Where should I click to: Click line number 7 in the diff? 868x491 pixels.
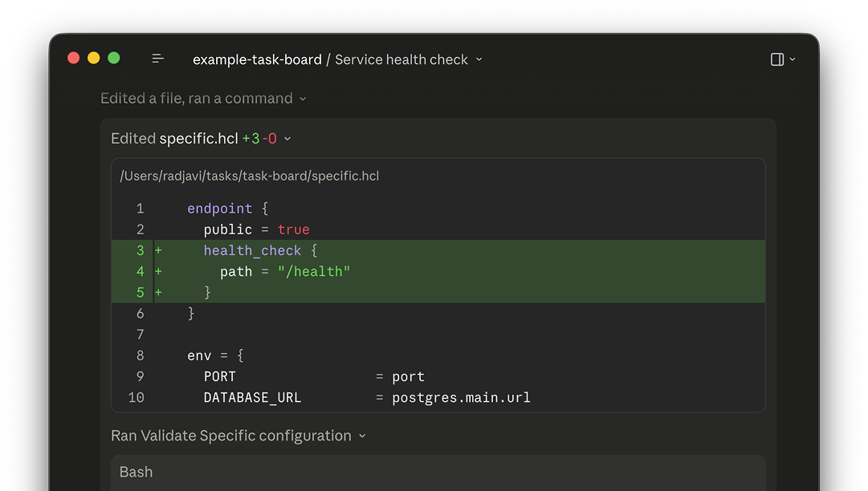point(140,335)
